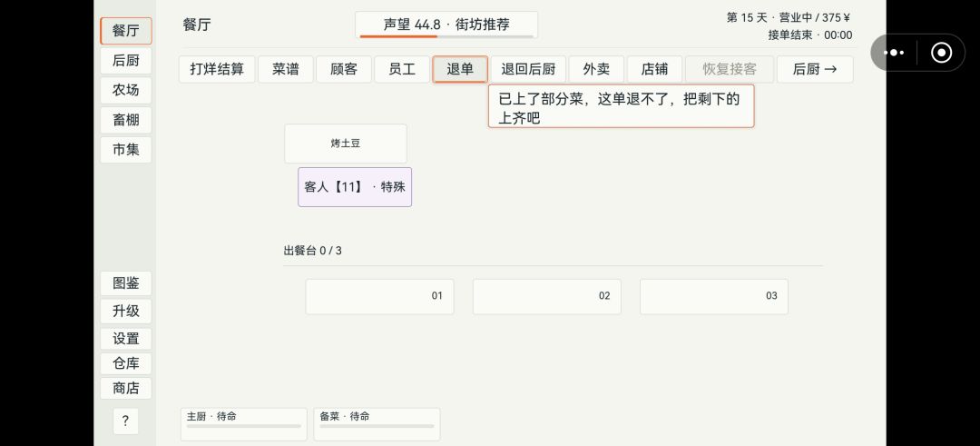This screenshot has height=446, width=980.
Task: Open the 仓库 warehouse
Action: coord(125,363)
